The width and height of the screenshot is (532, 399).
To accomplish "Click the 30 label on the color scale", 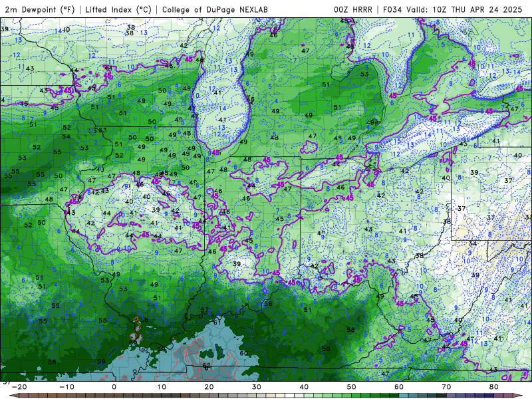I will coord(257,387).
